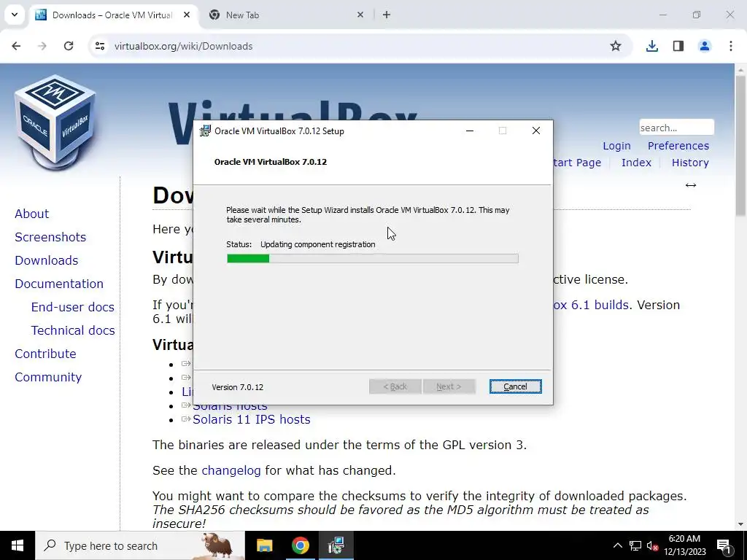Open a new browser tab with plus
Viewport: 747px width, 560px height.
tap(387, 15)
